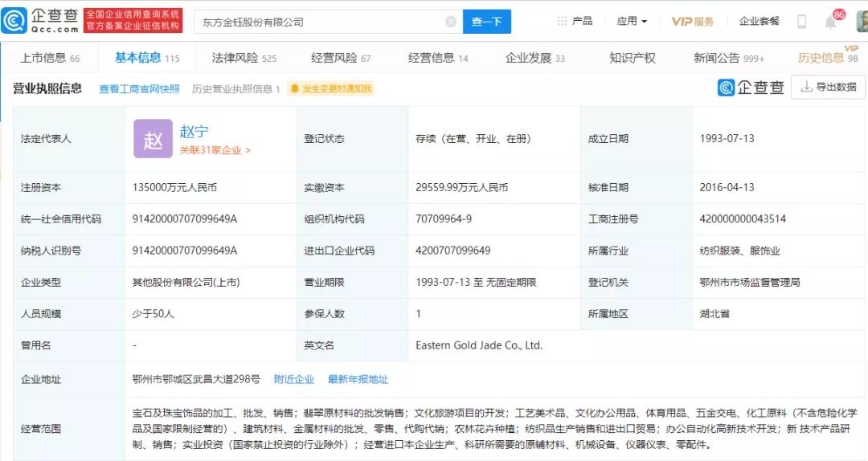Open 查看工商官网快照 link
868x461 pixels.
point(140,88)
